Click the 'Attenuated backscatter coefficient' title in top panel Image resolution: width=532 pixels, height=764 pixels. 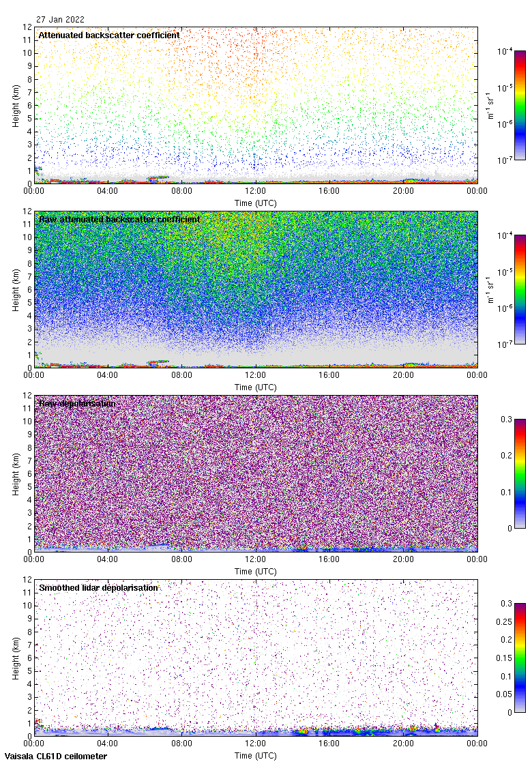point(109,35)
